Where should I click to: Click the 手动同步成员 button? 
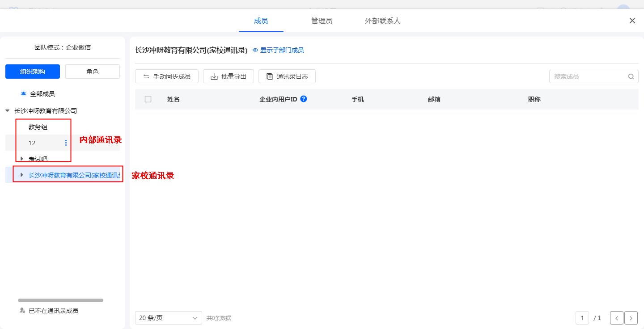pos(167,76)
